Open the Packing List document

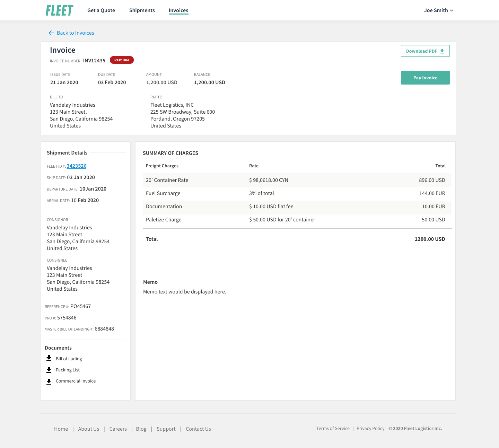(68, 370)
